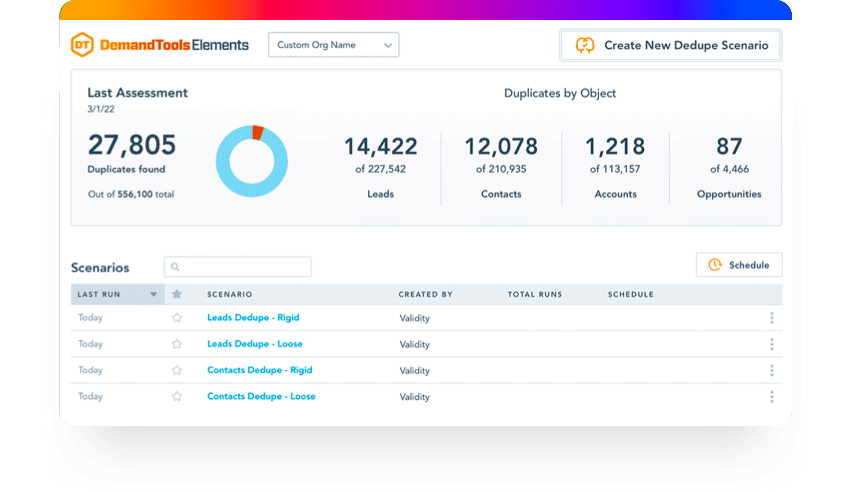Click Today in the Contacts Dedupe - Loose row
The width and height of the screenshot is (852, 492).
pos(90,396)
